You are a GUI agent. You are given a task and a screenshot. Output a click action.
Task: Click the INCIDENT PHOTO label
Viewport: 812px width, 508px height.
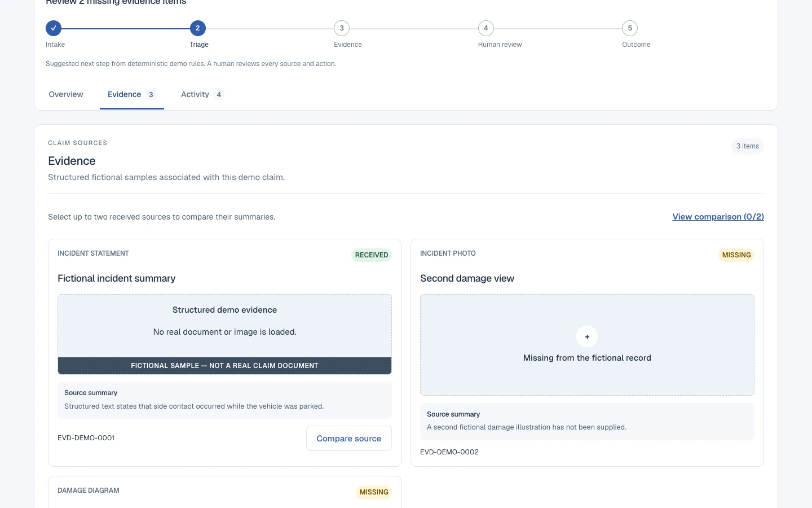448,253
